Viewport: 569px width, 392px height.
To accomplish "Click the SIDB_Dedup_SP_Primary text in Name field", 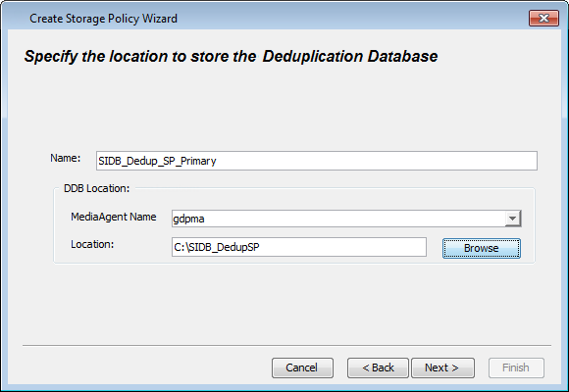I will pos(157,161).
